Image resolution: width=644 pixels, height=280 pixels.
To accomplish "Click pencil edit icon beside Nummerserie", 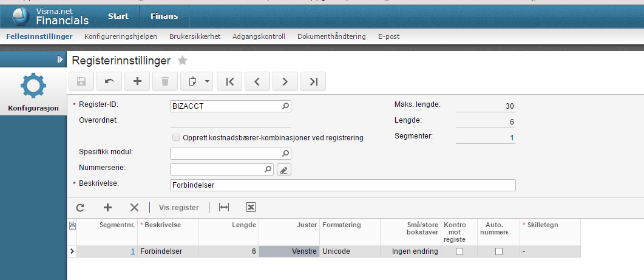I will click(x=284, y=169).
